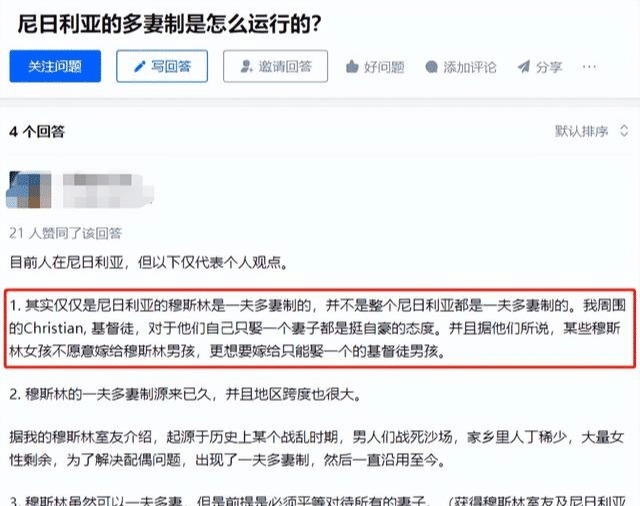The height and width of the screenshot is (506, 640).
Task: Click the speech bubble comment icon
Action: coord(431,67)
